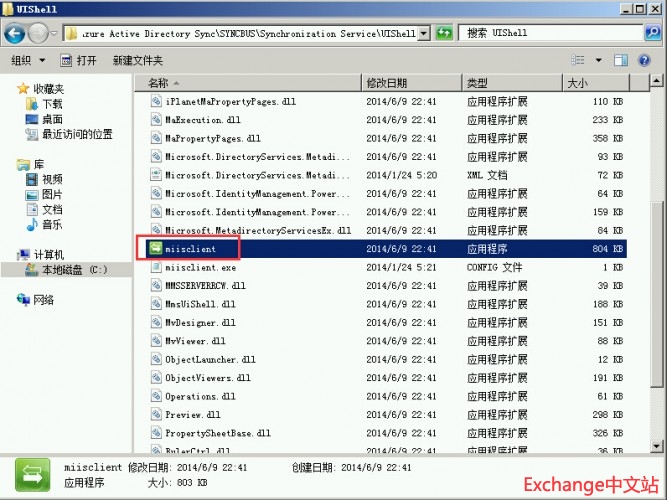Select the Preview.dll file icon
The height and width of the screenshot is (500, 667).
click(x=156, y=415)
